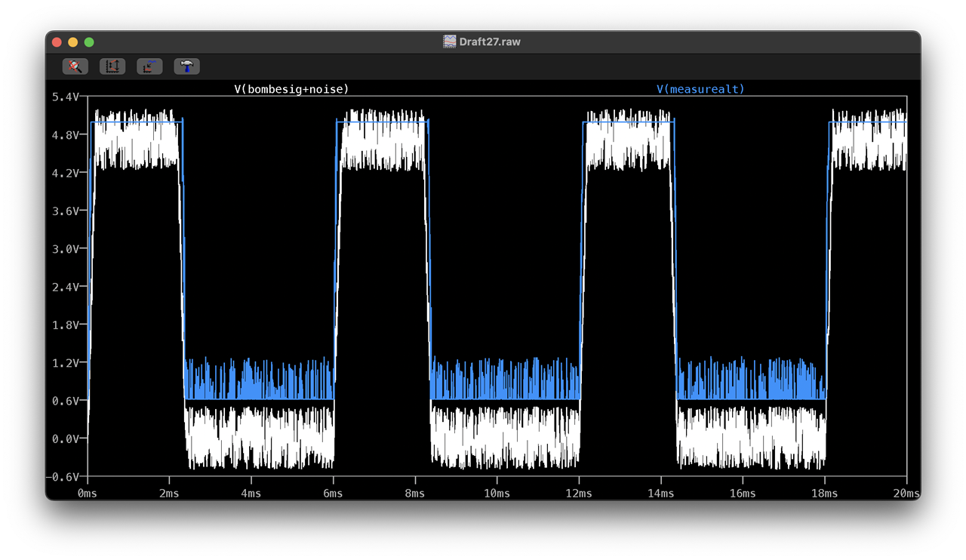Click the 14ms time axis label
This screenshot has width=966, height=560.
660,494
